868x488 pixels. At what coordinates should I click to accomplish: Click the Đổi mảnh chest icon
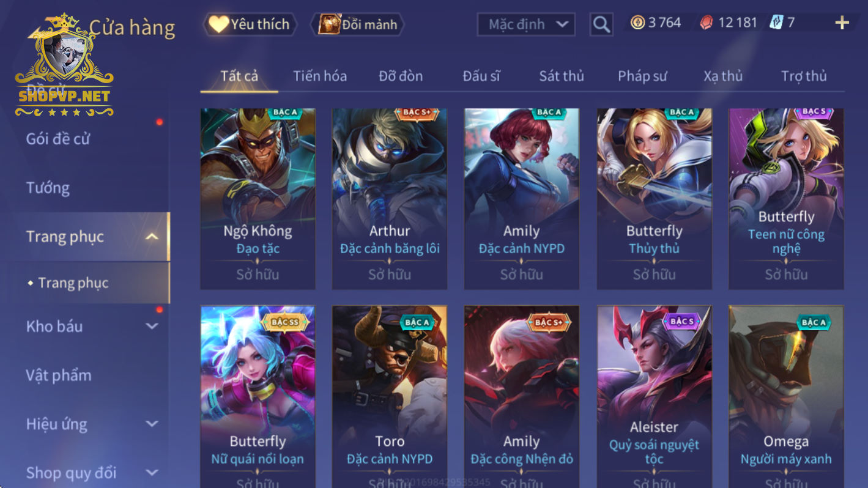tap(329, 24)
